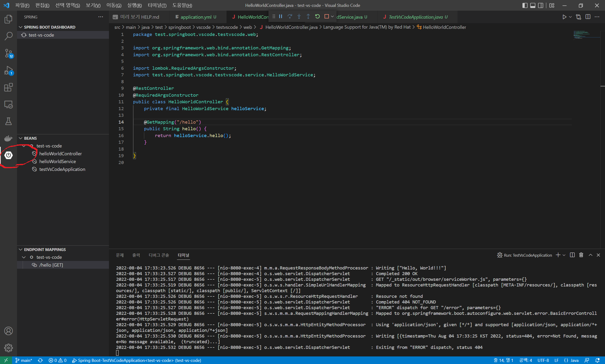
Task: Restart the debug session
Action: [317, 17]
